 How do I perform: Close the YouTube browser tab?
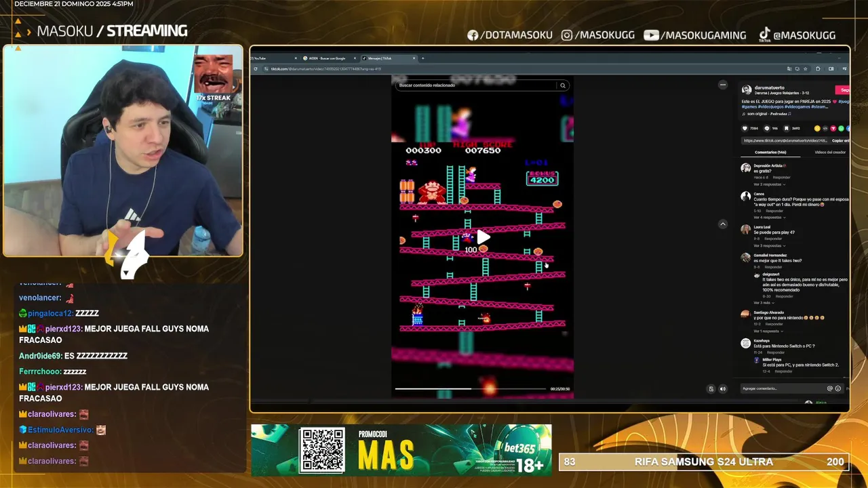pyautogui.click(x=296, y=58)
